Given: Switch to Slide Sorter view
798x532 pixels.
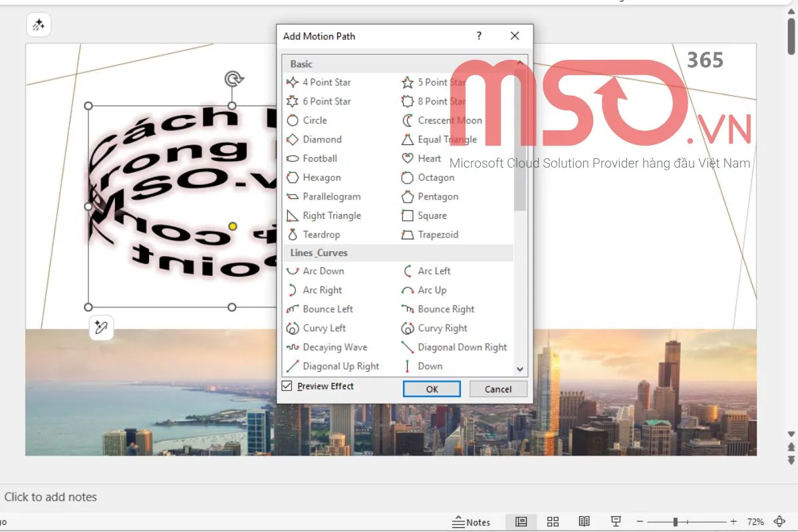Looking at the screenshot, I should pos(553,522).
